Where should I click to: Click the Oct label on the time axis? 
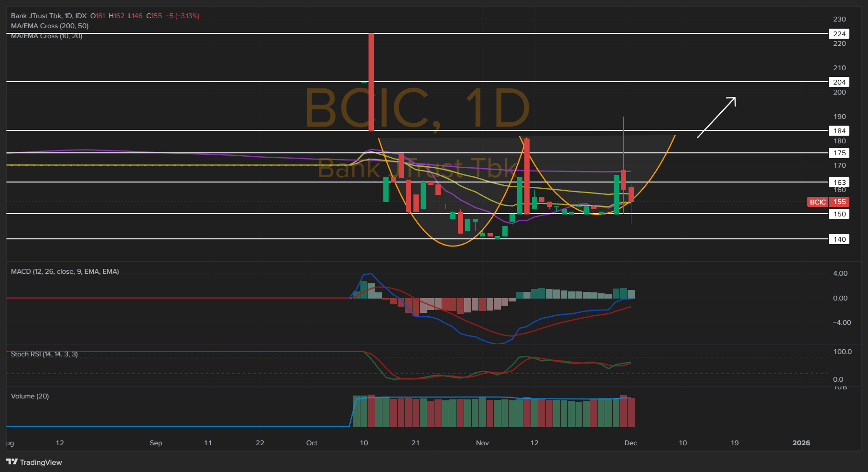pos(312,443)
